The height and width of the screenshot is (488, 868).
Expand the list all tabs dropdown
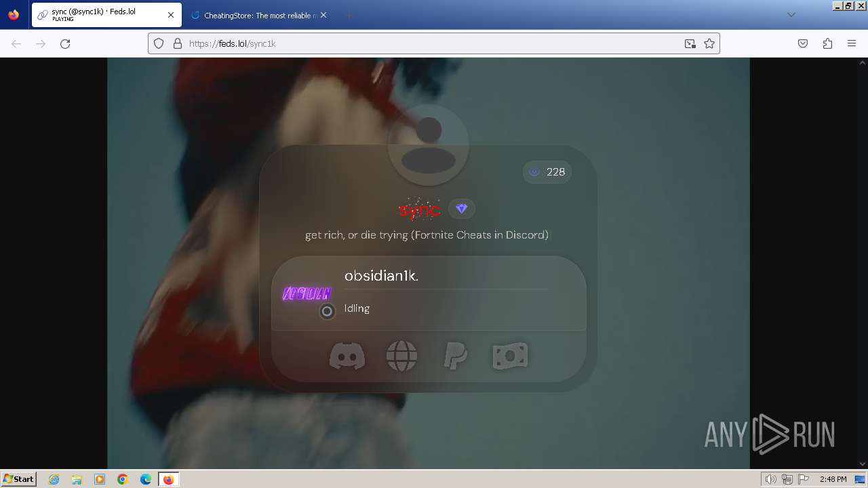[x=791, y=15]
